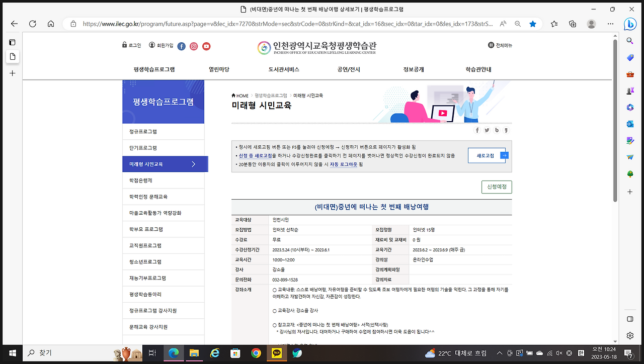Image resolution: width=644 pixels, height=364 pixels.
Task: Open 평생학습프로그램 top menu
Action: coord(154,69)
